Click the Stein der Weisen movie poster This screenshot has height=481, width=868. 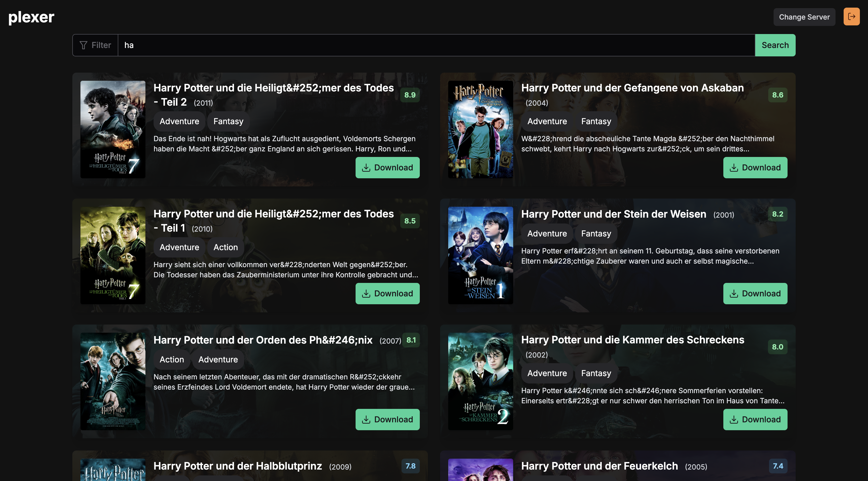[480, 254]
